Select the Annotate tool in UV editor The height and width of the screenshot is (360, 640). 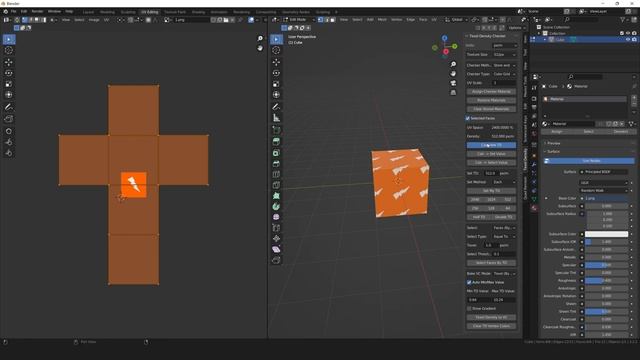(x=9, y=107)
